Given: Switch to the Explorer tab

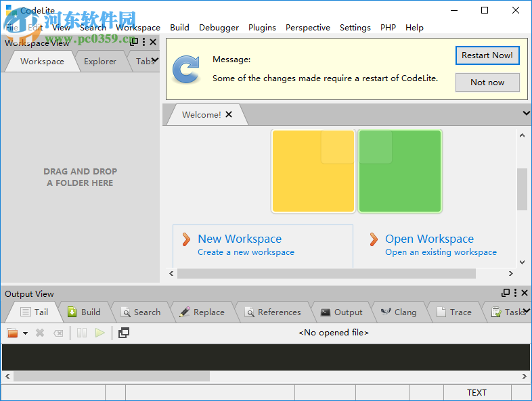Looking at the screenshot, I should [100, 62].
